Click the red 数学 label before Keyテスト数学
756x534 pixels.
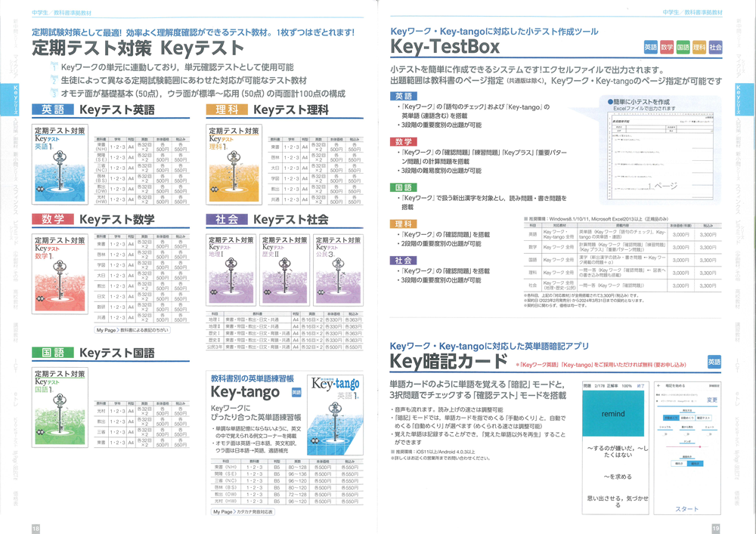coord(53,220)
